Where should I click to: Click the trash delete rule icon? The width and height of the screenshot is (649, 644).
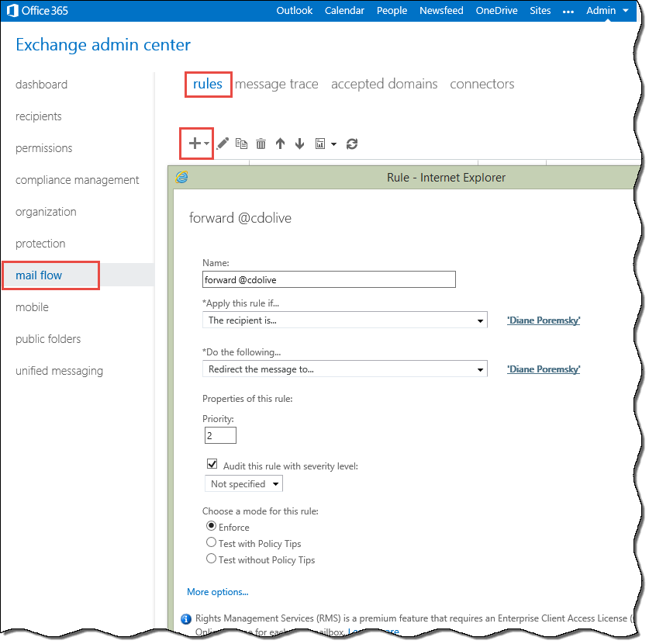tap(261, 144)
